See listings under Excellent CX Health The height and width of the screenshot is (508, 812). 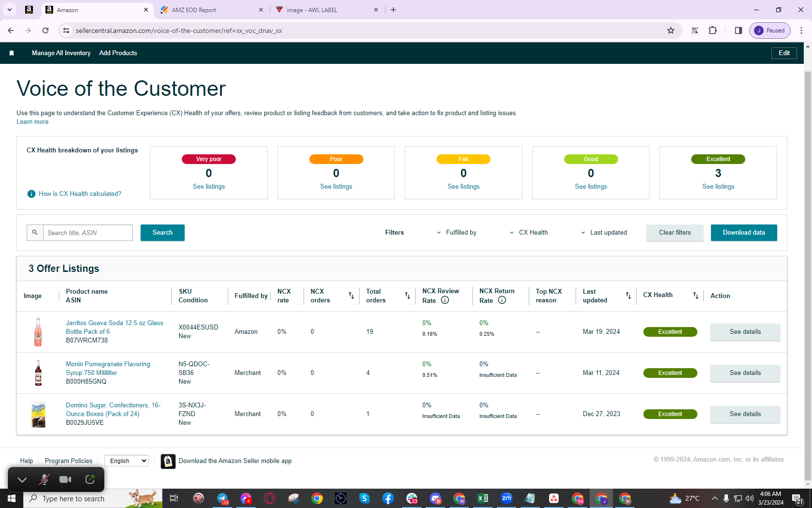point(718,187)
